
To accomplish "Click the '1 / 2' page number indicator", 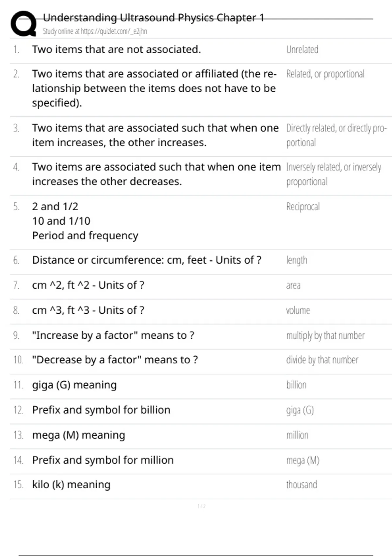I will (201, 506).
